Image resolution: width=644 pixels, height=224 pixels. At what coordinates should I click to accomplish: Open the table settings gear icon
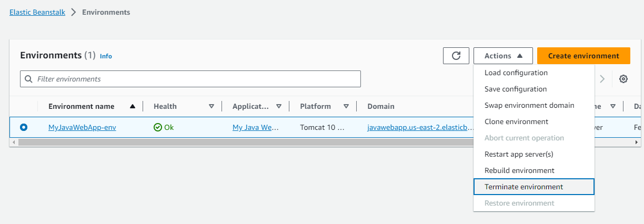(623, 79)
